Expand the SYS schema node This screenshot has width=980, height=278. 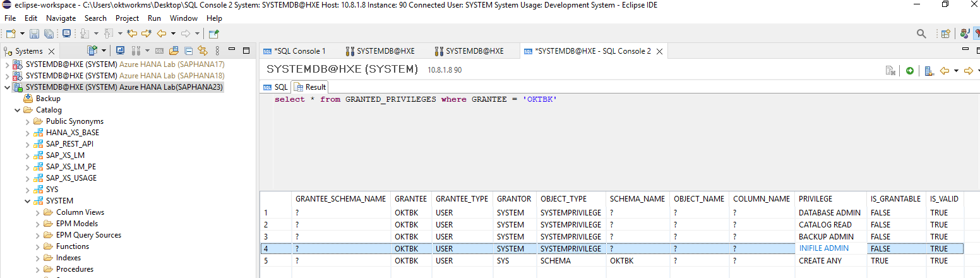[x=27, y=190]
